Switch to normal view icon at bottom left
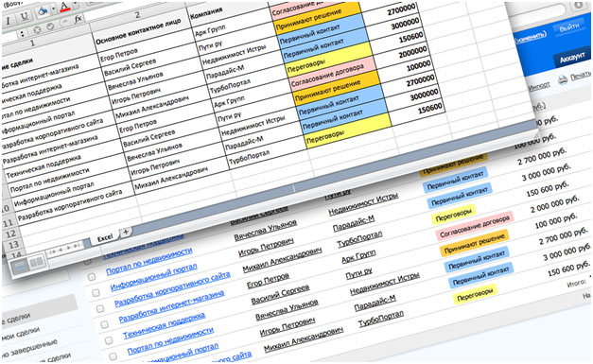This screenshot has width=593, height=364. 21,267
